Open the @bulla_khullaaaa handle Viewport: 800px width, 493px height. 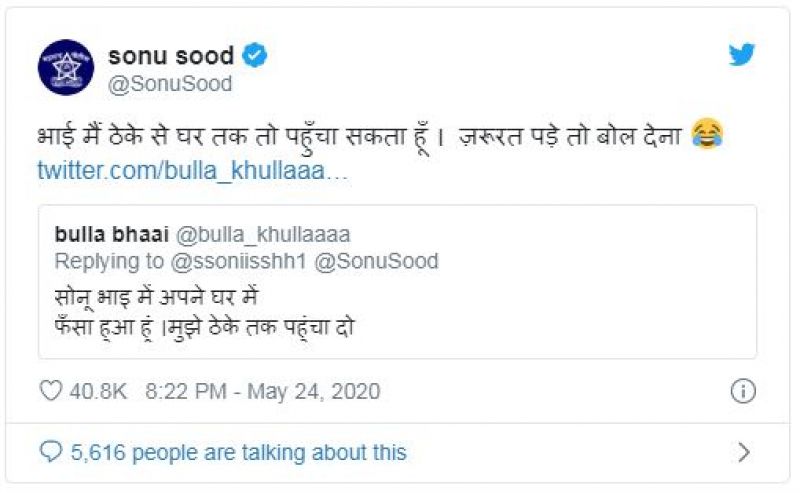pos(263,234)
